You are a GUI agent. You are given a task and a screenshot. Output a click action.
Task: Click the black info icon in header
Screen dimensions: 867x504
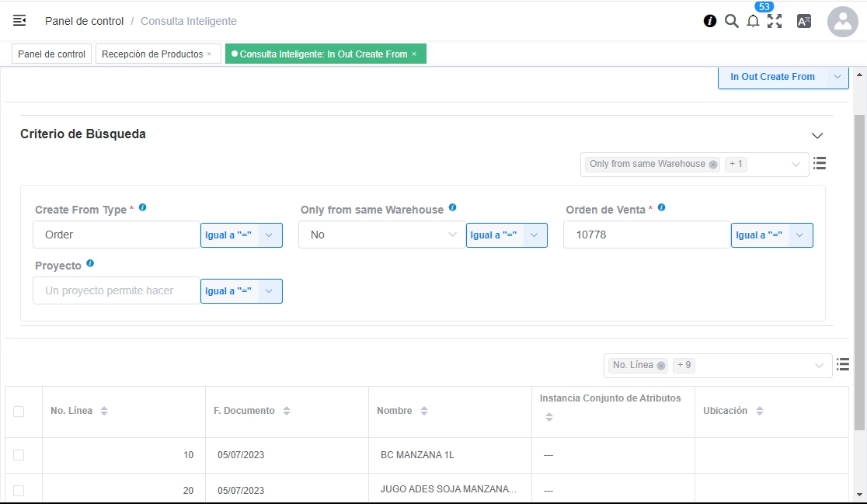click(709, 21)
